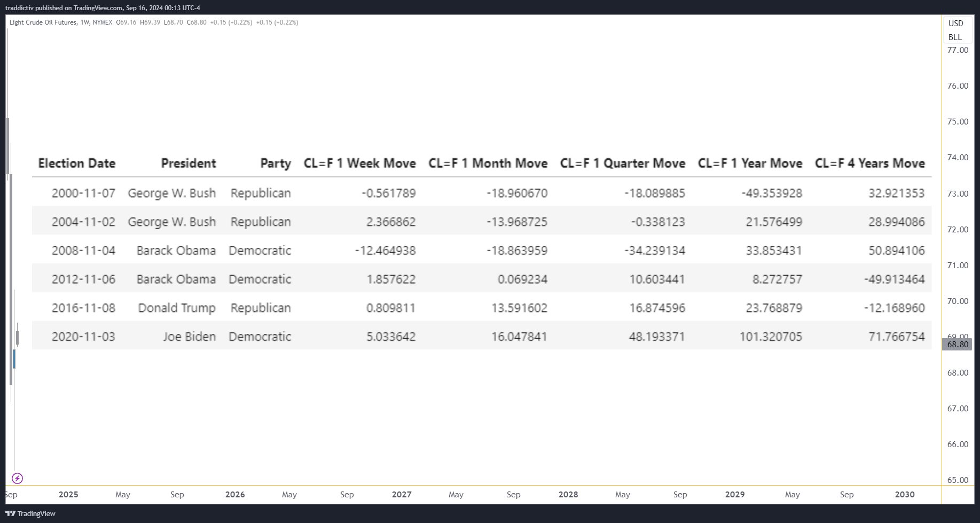Click the 32.921353 four-year move value
Image resolution: width=980 pixels, height=523 pixels.
tap(897, 193)
